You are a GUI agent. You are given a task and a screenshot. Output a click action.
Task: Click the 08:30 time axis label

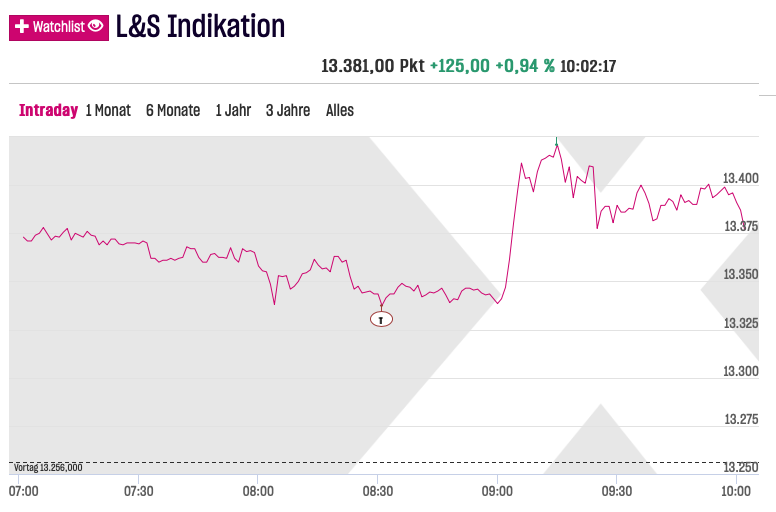[x=377, y=491]
